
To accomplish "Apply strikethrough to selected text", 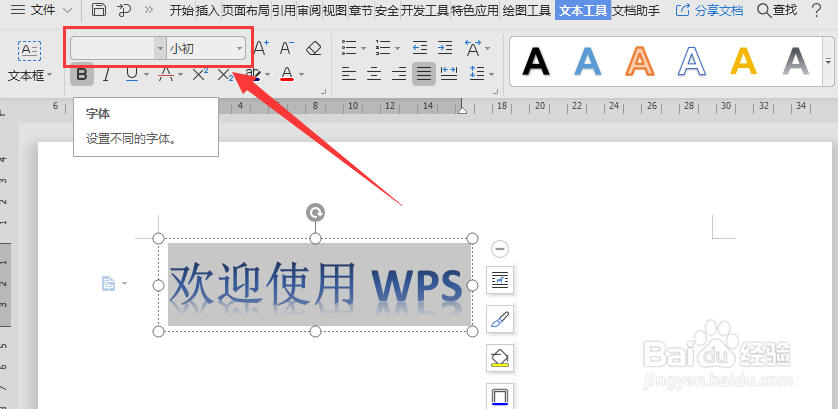I will [166, 74].
